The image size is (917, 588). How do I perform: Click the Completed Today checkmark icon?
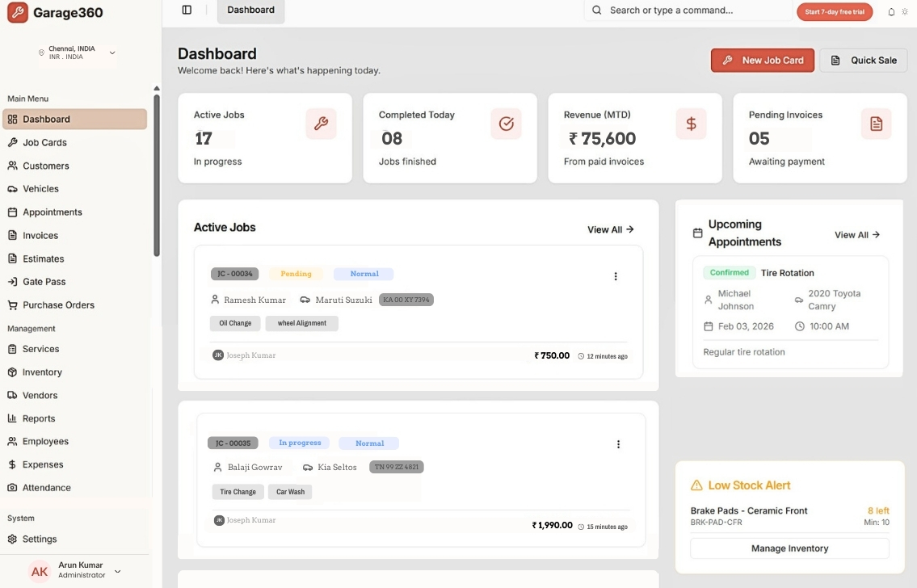pos(506,124)
